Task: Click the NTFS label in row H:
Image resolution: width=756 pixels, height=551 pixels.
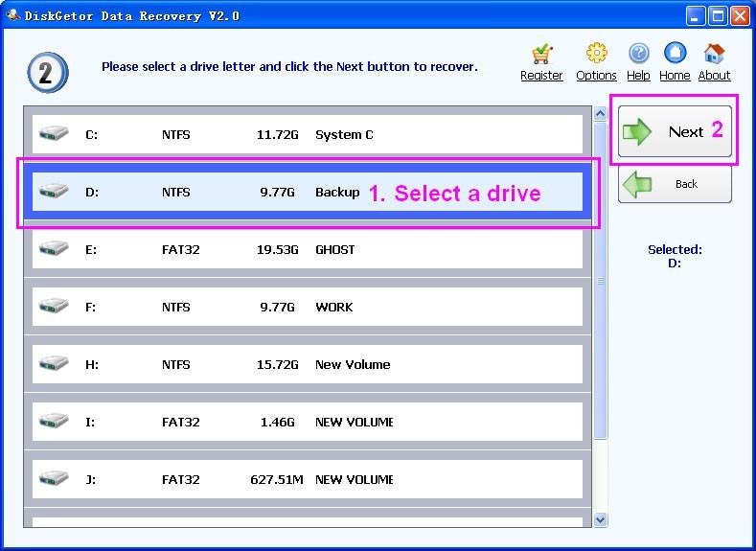Action: click(176, 364)
